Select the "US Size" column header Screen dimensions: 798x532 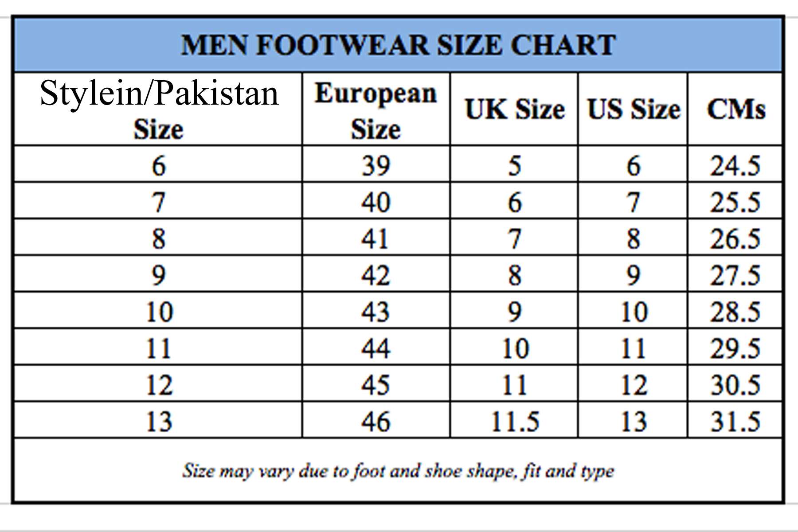(x=634, y=109)
